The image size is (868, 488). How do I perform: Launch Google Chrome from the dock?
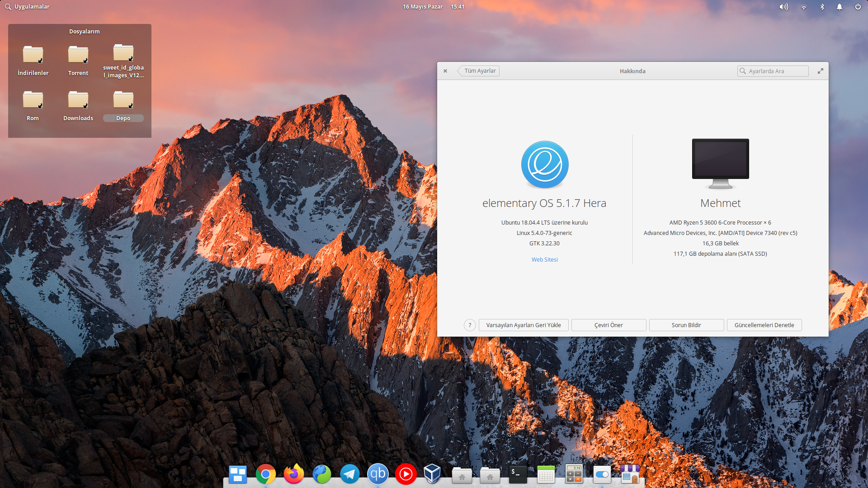click(265, 474)
